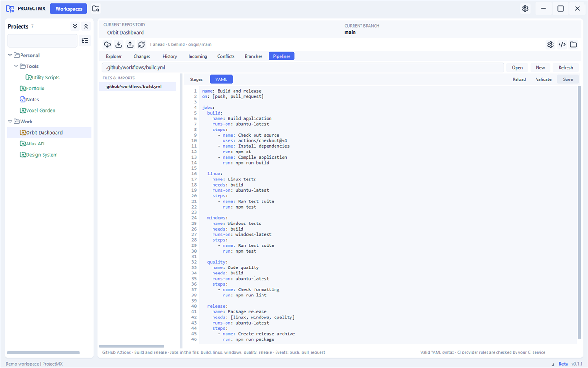Click the projects panel horizontal scrollbar
The image size is (588, 368).
(x=43, y=353)
